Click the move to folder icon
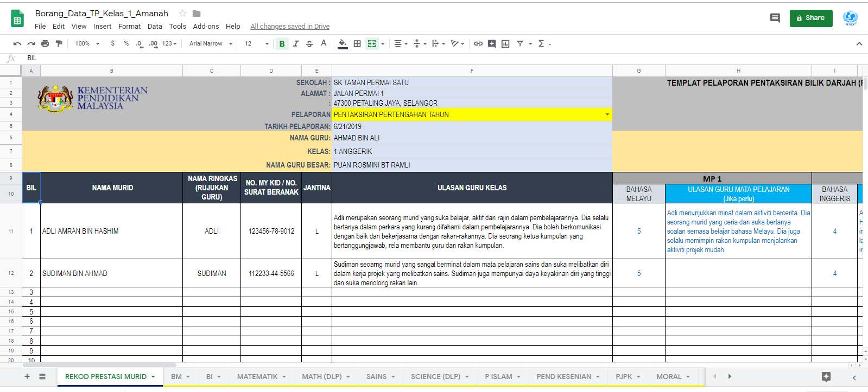The height and width of the screenshot is (392, 868). (x=197, y=13)
